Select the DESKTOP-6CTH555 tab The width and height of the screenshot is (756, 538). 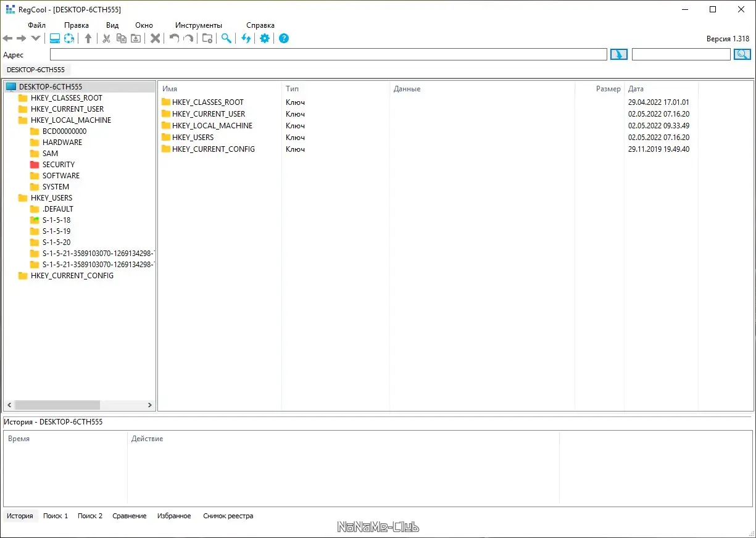coord(36,70)
